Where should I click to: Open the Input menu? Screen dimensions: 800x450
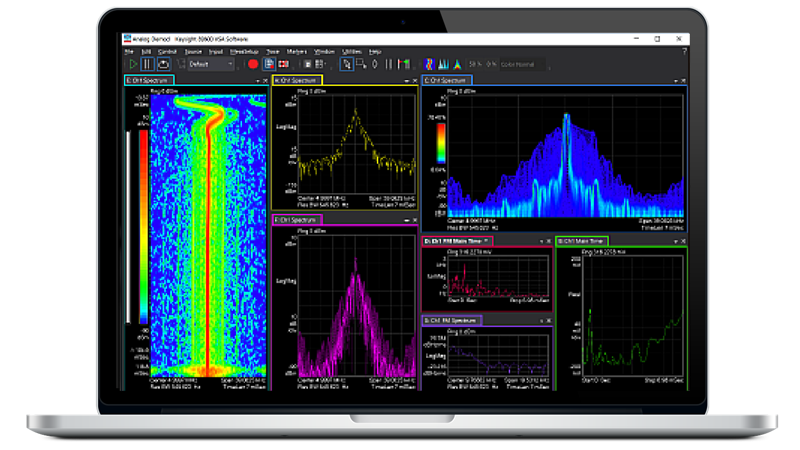[216, 52]
